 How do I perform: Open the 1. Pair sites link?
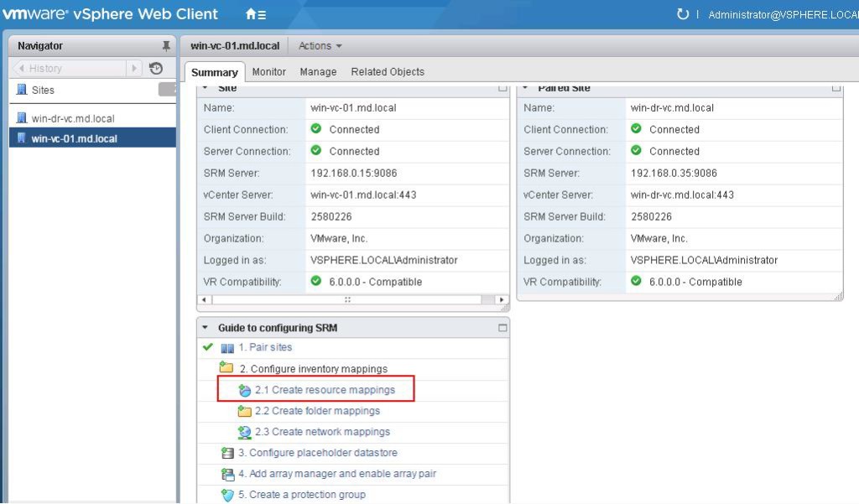point(265,347)
